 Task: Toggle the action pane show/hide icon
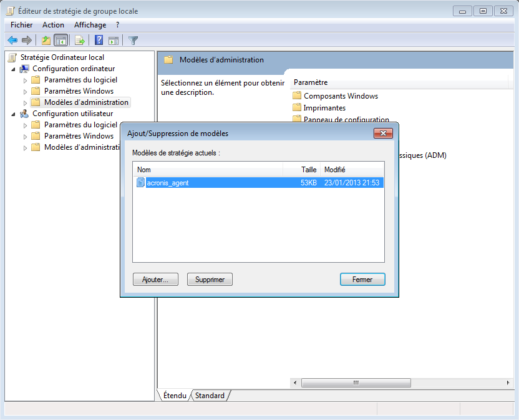click(x=114, y=41)
